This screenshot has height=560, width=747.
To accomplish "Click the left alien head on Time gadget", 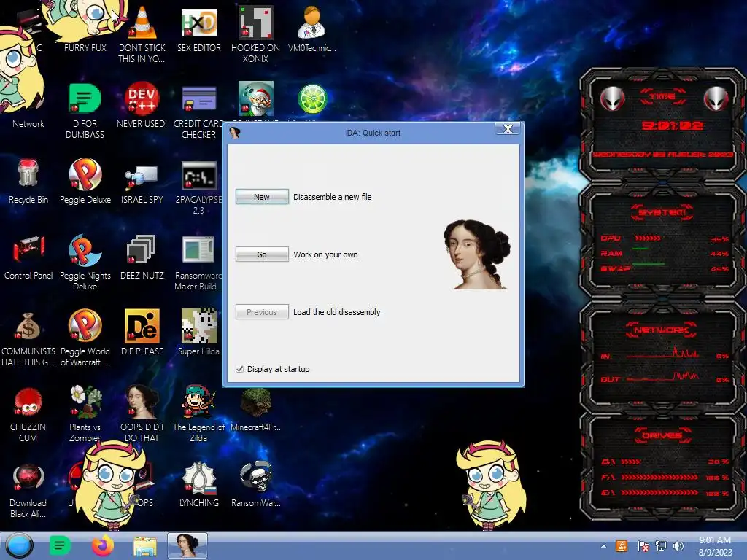I will point(612,99).
